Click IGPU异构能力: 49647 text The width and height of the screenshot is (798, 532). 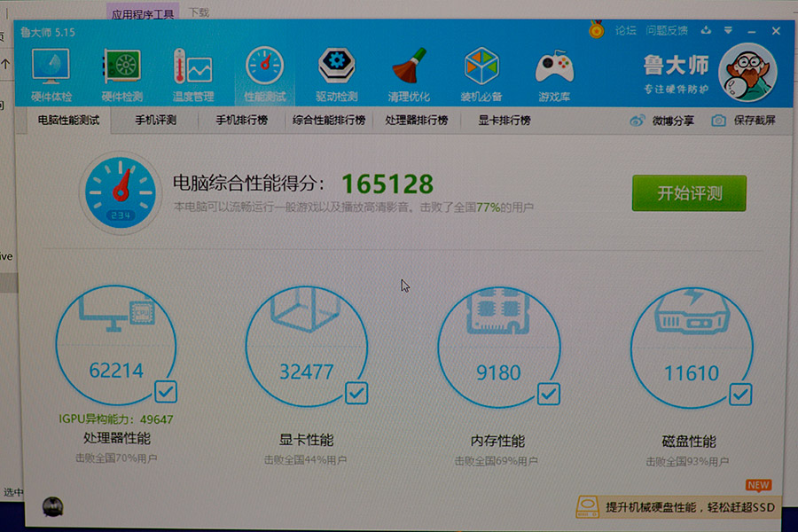click(116, 419)
